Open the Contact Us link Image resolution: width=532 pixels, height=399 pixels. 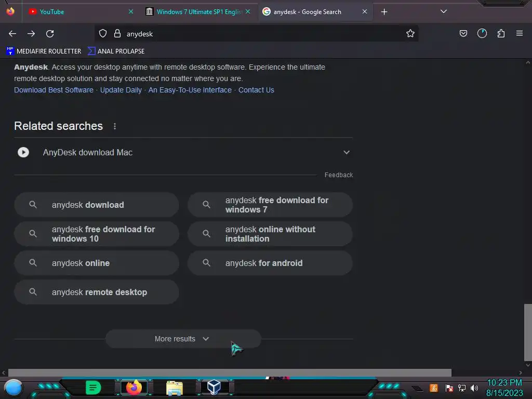tap(256, 90)
